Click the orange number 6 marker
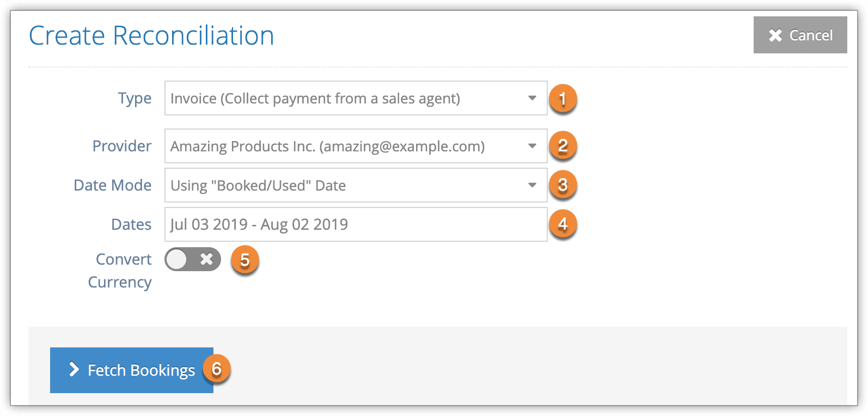 tap(216, 369)
